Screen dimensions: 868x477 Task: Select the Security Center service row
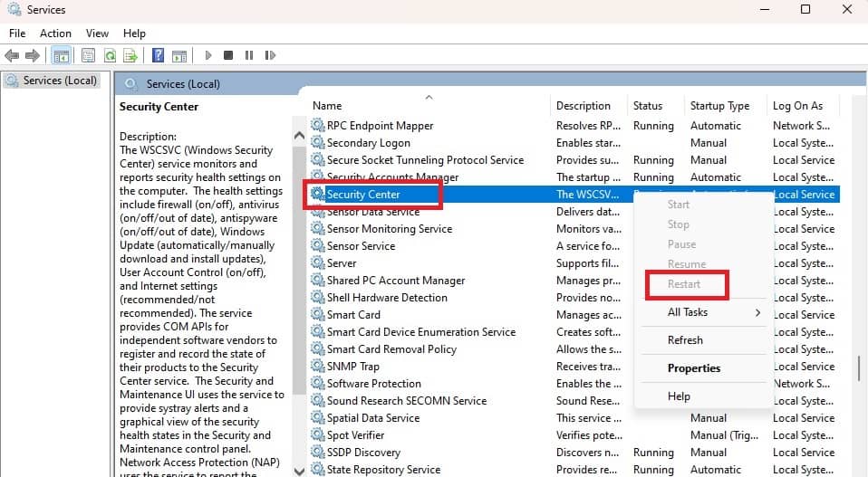pos(574,194)
